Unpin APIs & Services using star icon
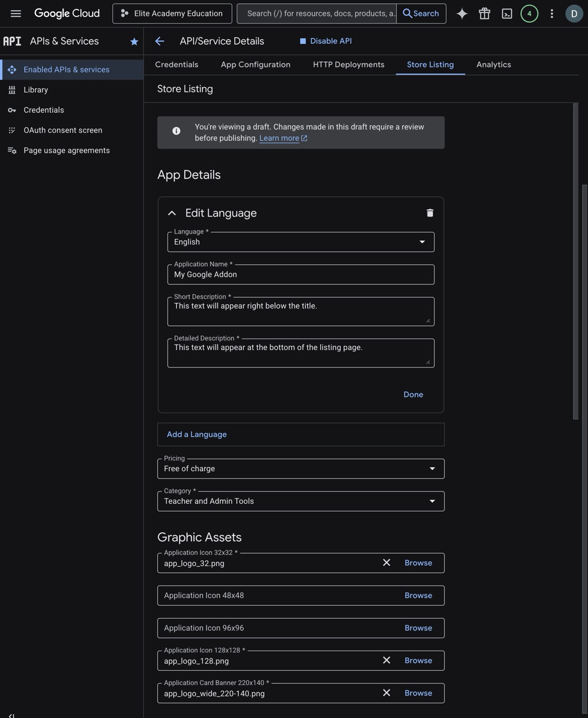Viewport: 588px width, 718px height. 134,42
